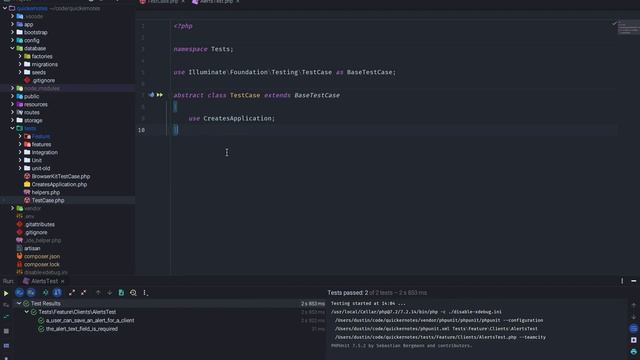Image resolution: width=640 pixels, height=360 pixels.
Task: Open composer.json in project tree
Action: [x=42, y=256]
